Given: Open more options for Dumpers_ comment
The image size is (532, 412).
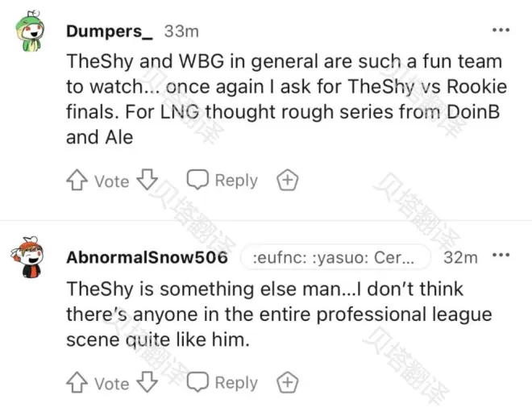Looking at the screenshot, I should [501, 30].
